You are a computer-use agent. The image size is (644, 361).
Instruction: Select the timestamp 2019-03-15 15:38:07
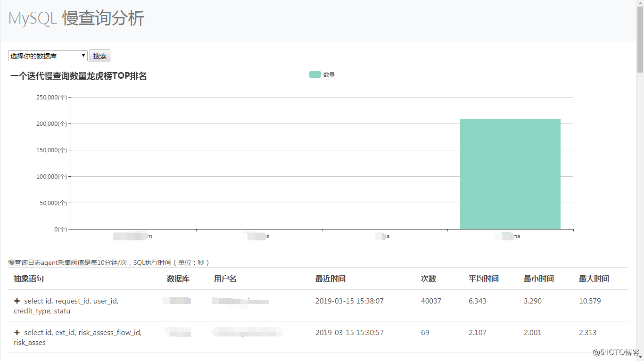click(349, 301)
